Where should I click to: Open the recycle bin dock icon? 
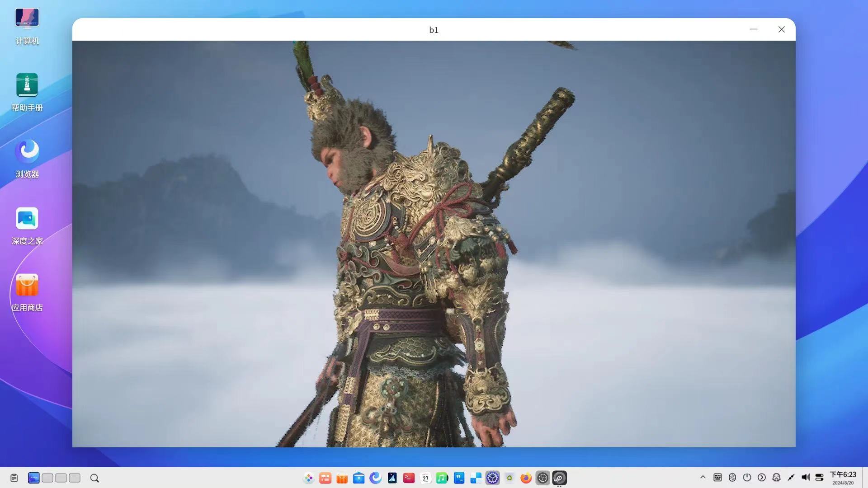pos(509,478)
